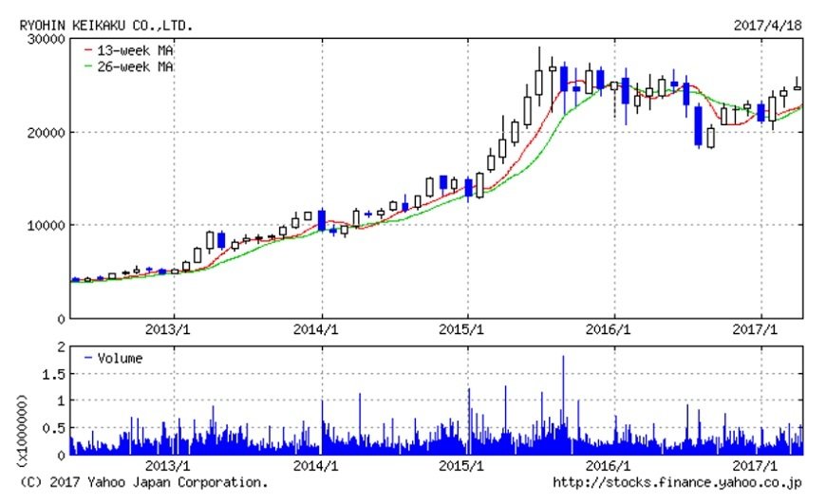Click the green 26-week MA legend line

(x=88, y=66)
